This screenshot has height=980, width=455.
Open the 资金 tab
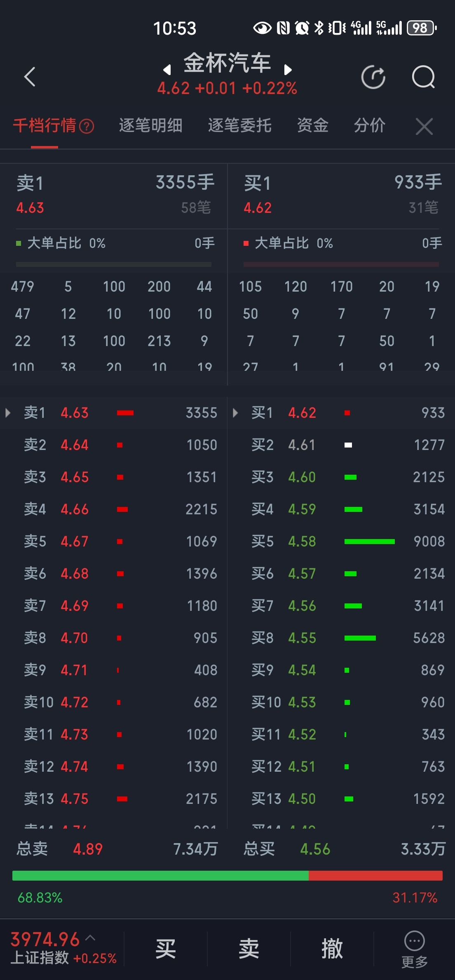click(313, 125)
